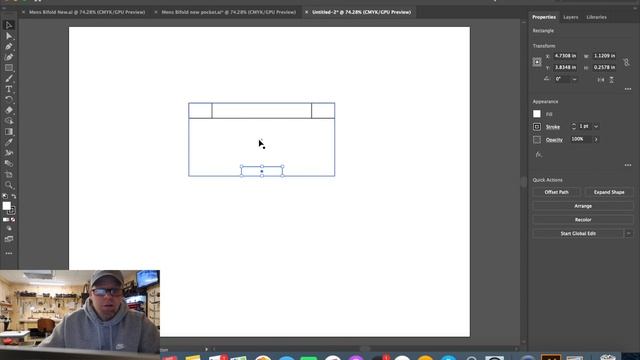The image size is (640, 360).
Task: Adjust stroke weight stepper arrows
Action: (573, 127)
